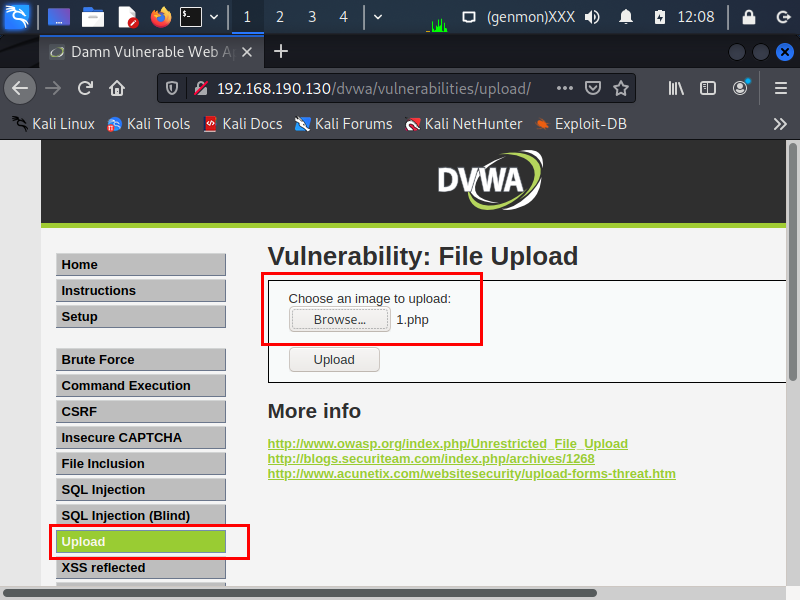Show desktop using the panel icon
Image resolution: width=800 pixels, height=600 pixels.
(59, 17)
